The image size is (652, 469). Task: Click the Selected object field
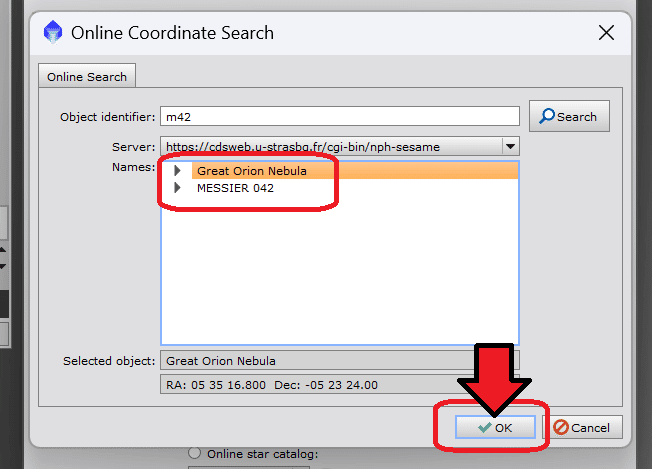(x=340, y=360)
